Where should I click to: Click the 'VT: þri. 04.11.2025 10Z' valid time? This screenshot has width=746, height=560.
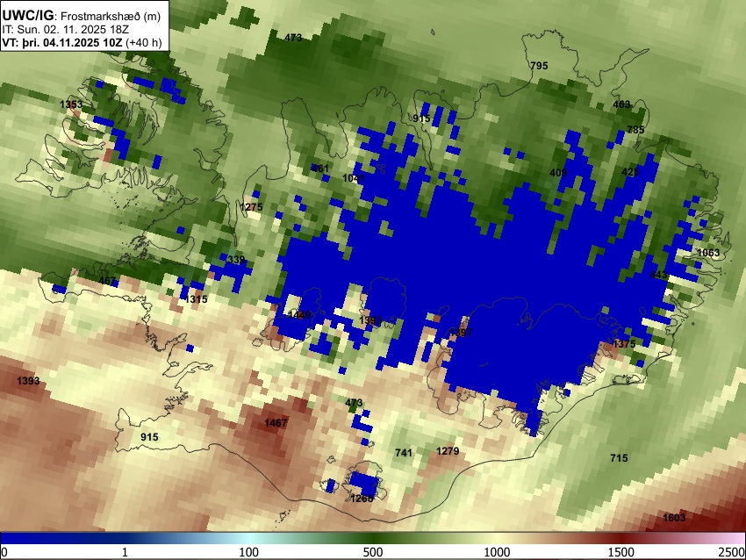tap(62, 42)
